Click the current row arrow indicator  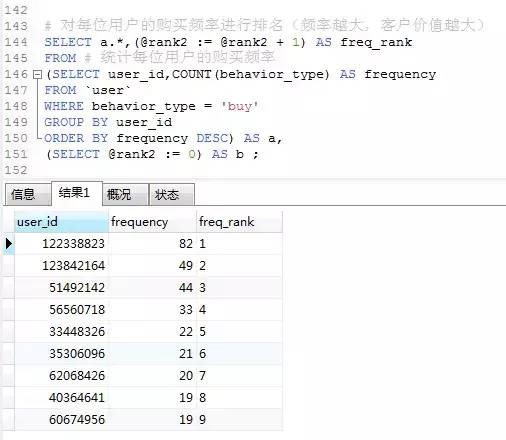pyautogui.click(x=9, y=244)
